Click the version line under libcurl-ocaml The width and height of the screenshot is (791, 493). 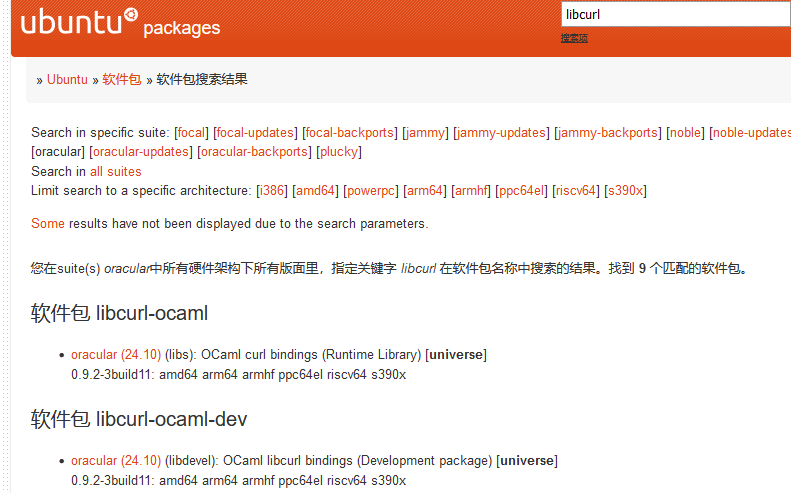point(239,375)
